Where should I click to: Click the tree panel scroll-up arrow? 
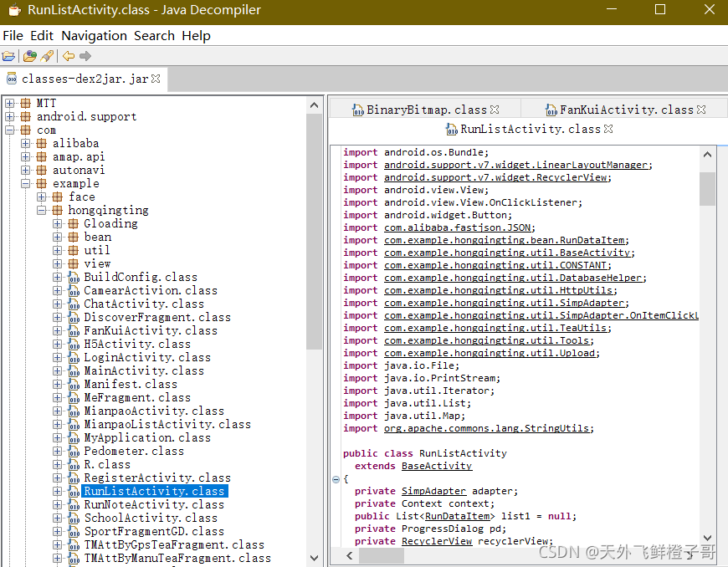315,106
